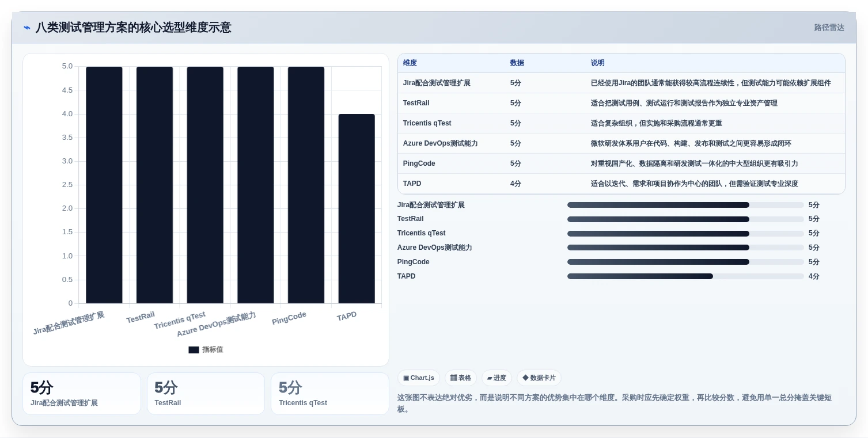Click PingCode label in progress list
Viewport: 868px width, 438px height.
pos(414,262)
